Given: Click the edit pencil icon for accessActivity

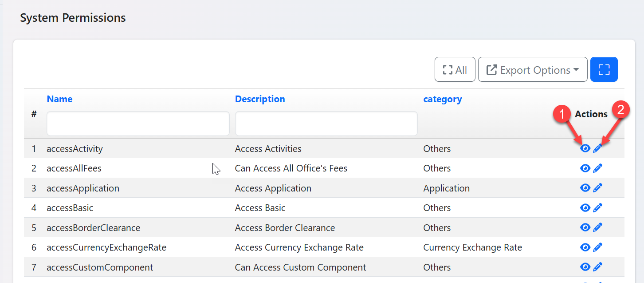Looking at the screenshot, I should (597, 148).
